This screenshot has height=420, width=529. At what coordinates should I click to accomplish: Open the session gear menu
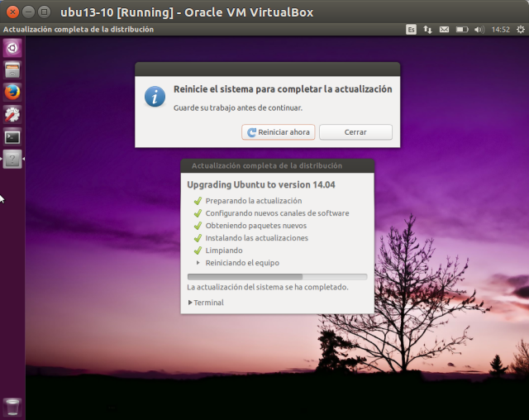coord(521,30)
